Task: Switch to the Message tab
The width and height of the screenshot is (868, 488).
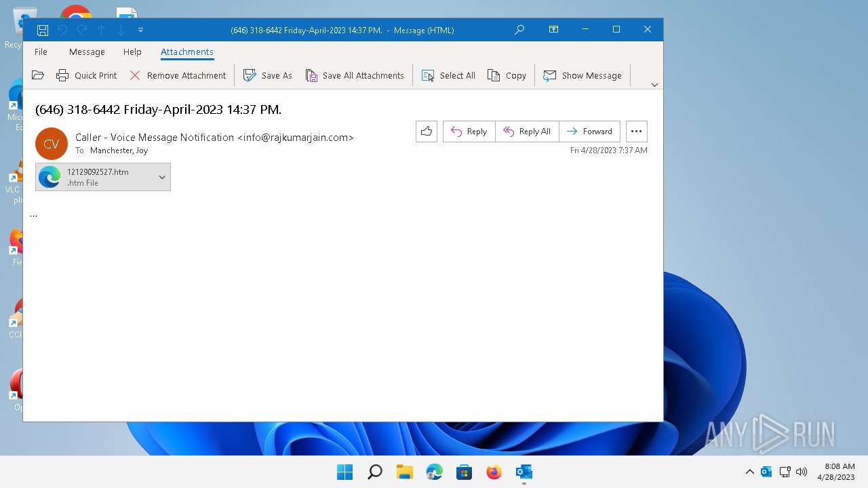Action: (x=87, y=52)
